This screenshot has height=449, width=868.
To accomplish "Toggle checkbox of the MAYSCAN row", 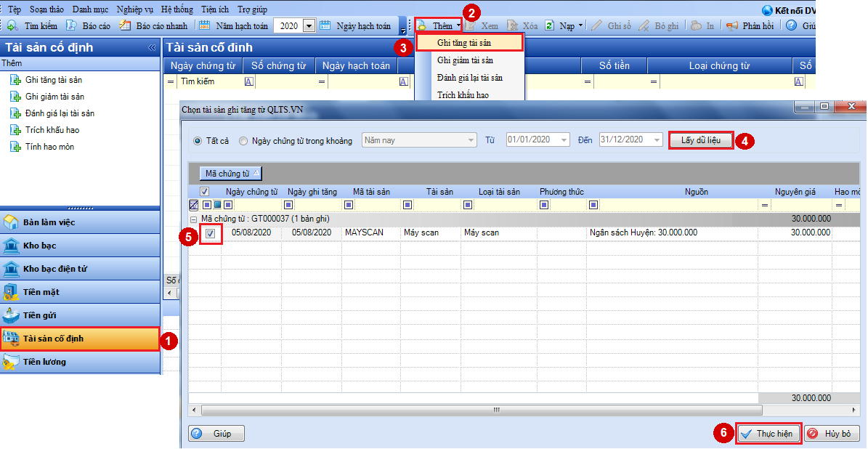I will coord(210,233).
